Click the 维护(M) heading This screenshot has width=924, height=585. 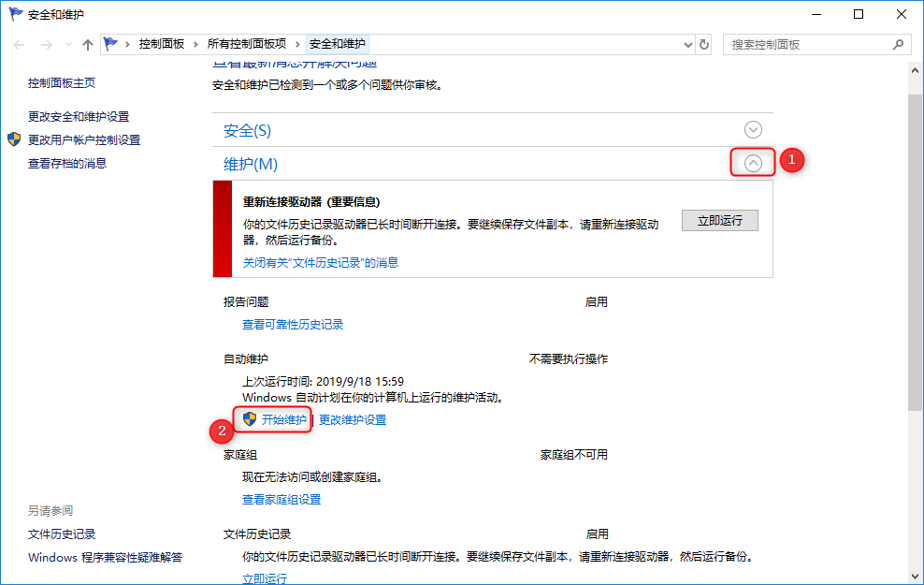tap(251, 164)
